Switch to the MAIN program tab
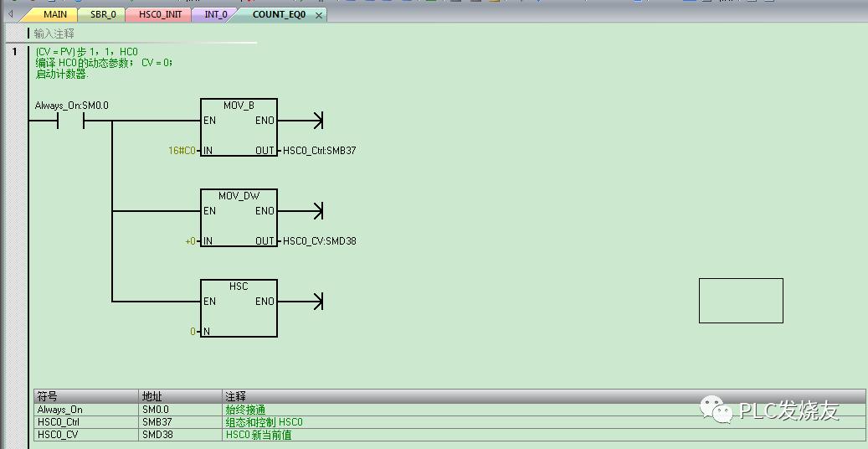Viewport: 868px width, 449px height. (x=54, y=14)
